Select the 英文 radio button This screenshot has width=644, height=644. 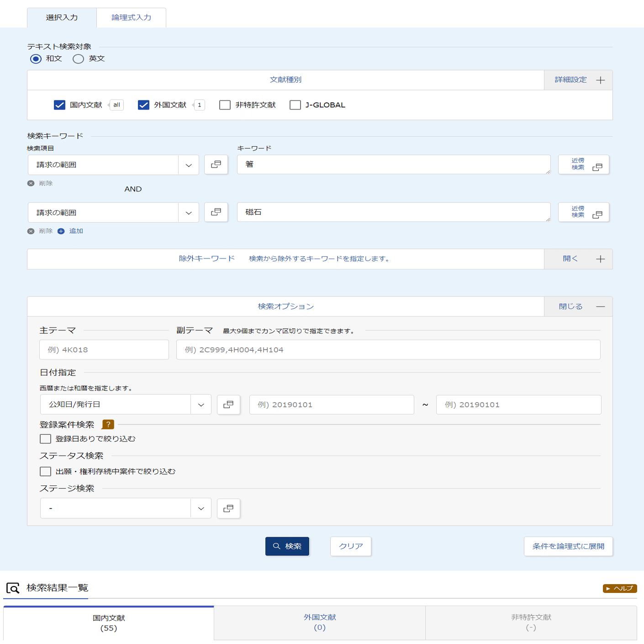click(78, 58)
